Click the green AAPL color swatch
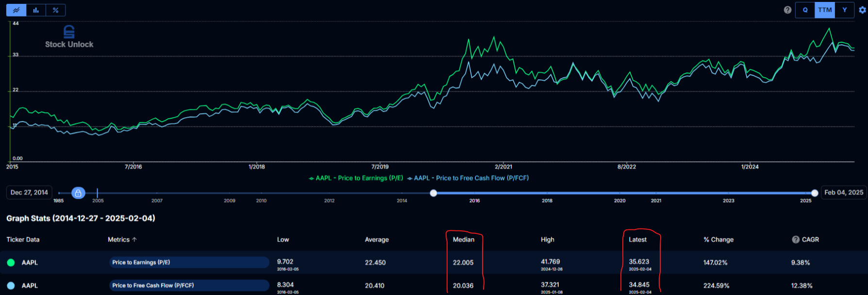 pyautogui.click(x=11, y=262)
